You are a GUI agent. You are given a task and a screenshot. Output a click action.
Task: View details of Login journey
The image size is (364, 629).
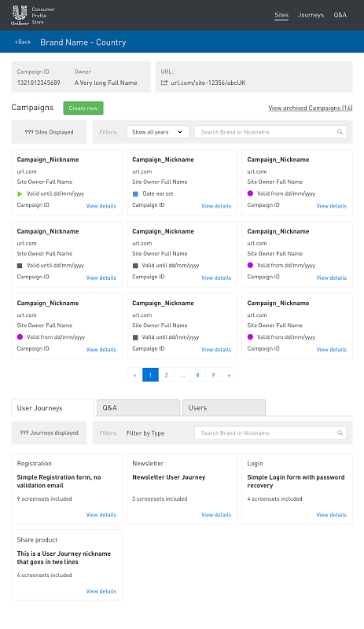coord(332,515)
